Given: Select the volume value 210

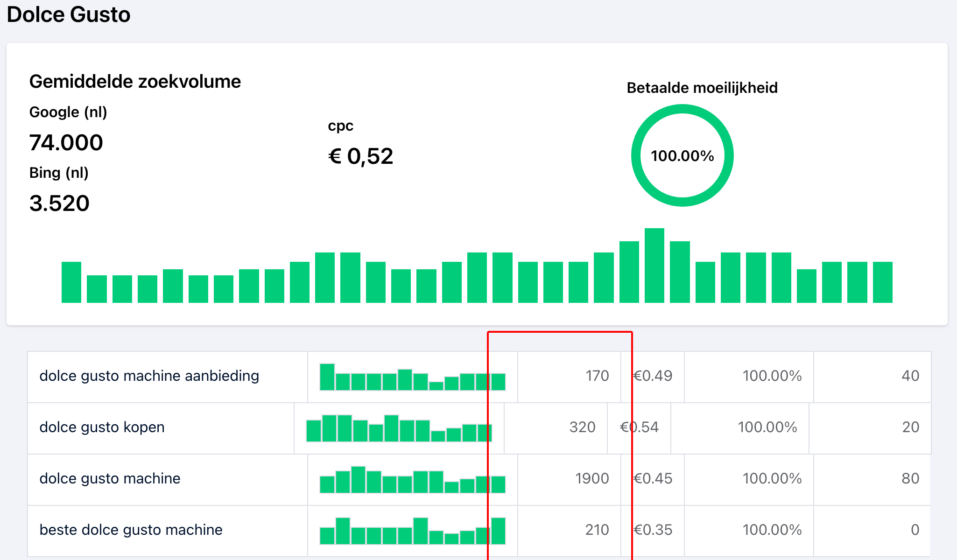Looking at the screenshot, I should pos(597,530).
